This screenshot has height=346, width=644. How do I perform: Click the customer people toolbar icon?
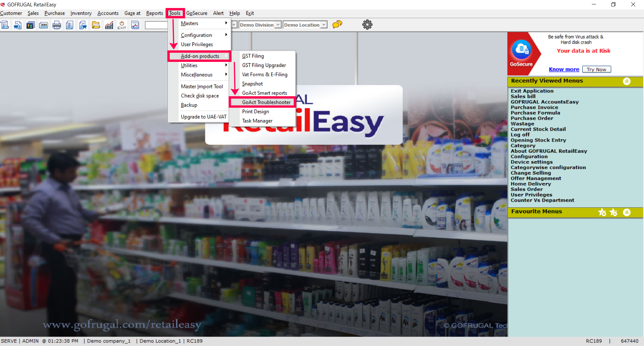[x=31, y=25]
